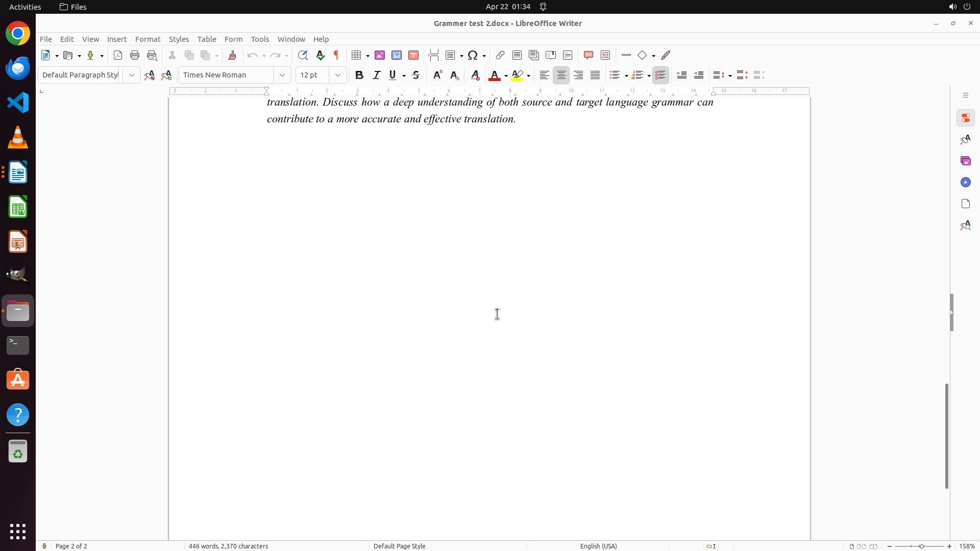Click the Clone Formatting paintbrush icon
The width and height of the screenshot is (980, 551).
click(232, 55)
